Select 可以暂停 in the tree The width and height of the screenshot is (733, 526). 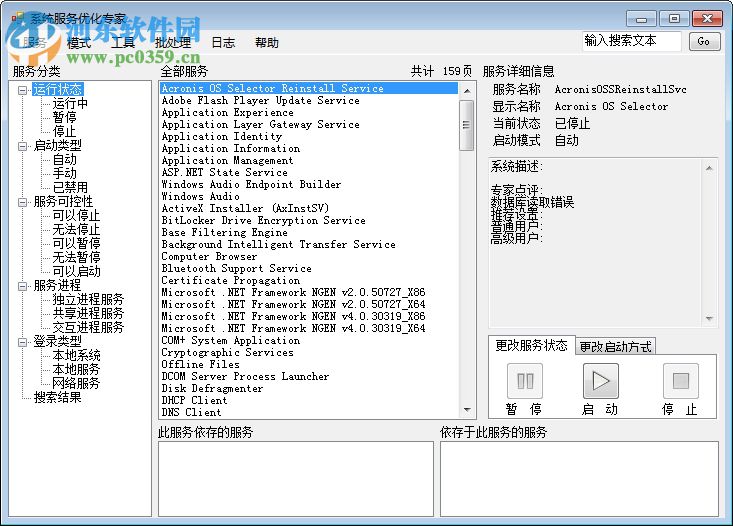[x=76, y=243]
